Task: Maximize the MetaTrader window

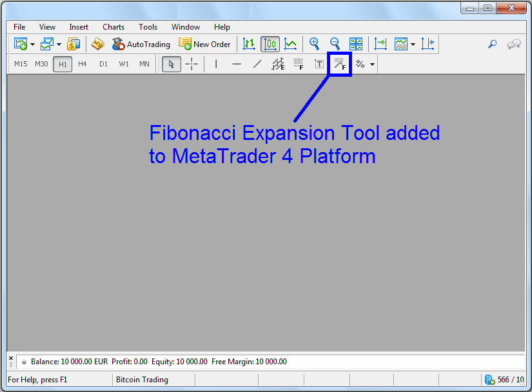Action: (488, 8)
